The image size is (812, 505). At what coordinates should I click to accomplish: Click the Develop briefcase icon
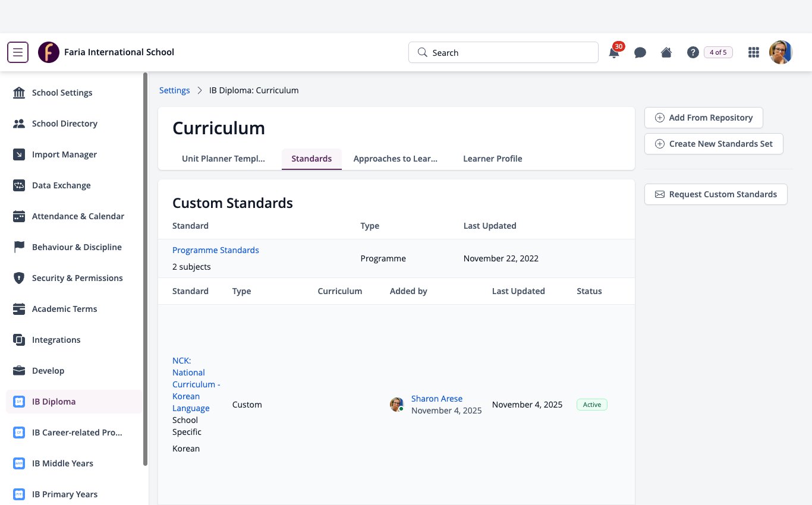pos(19,371)
